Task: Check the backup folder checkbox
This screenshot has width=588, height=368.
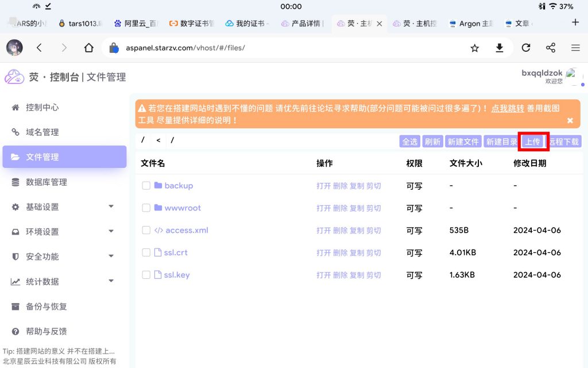Action: tap(146, 186)
